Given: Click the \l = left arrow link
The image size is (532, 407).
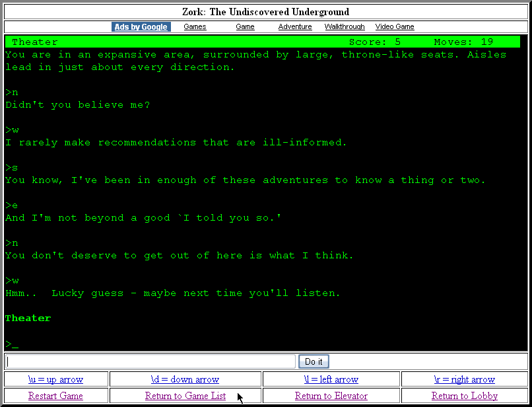Looking at the screenshot, I should pyautogui.click(x=331, y=379).
